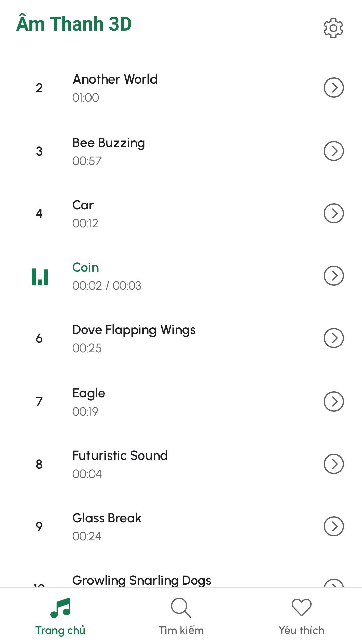
Task: Switch to the Tìm kiếm tab
Action: click(x=181, y=616)
